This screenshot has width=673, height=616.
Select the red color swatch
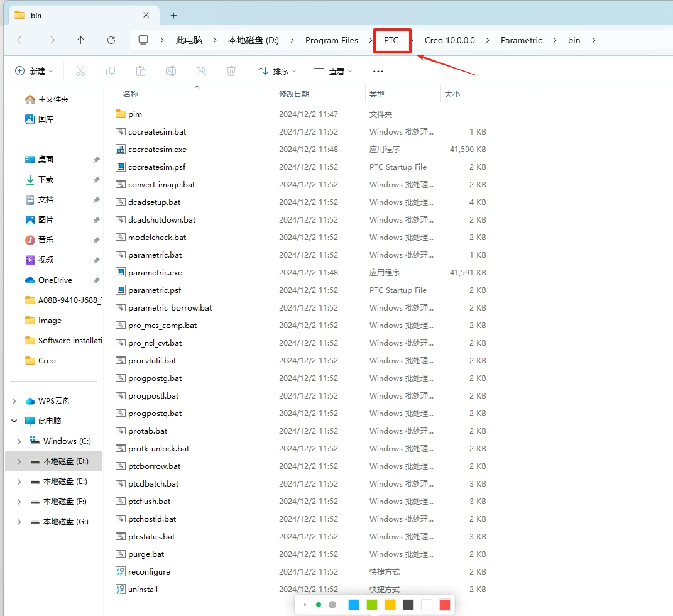pyautogui.click(x=445, y=605)
